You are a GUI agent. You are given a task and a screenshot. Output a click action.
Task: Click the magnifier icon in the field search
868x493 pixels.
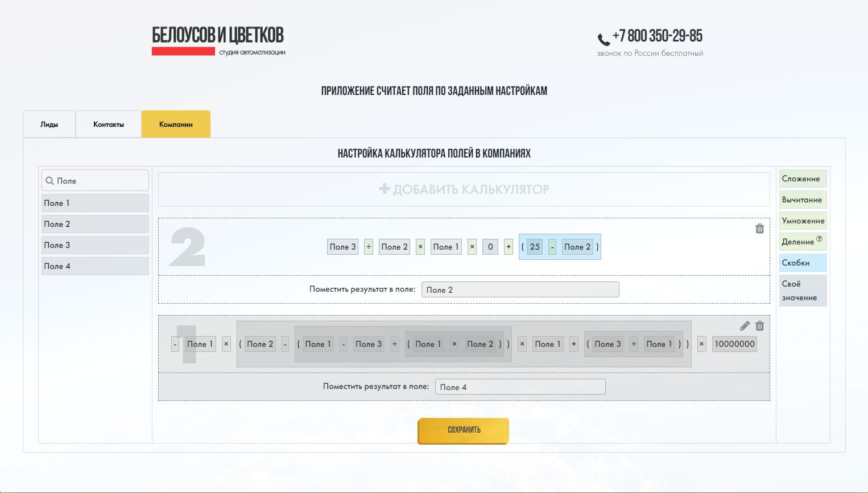pyautogui.click(x=49, y=181)
